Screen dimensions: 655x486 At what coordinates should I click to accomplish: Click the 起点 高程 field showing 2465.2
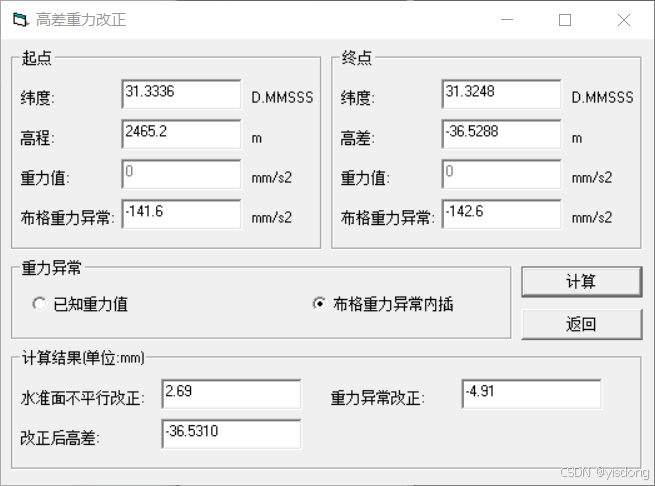(181, 134)
